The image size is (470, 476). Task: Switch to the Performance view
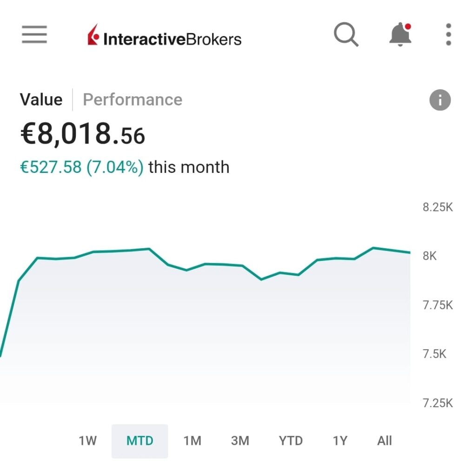(132, 99)
